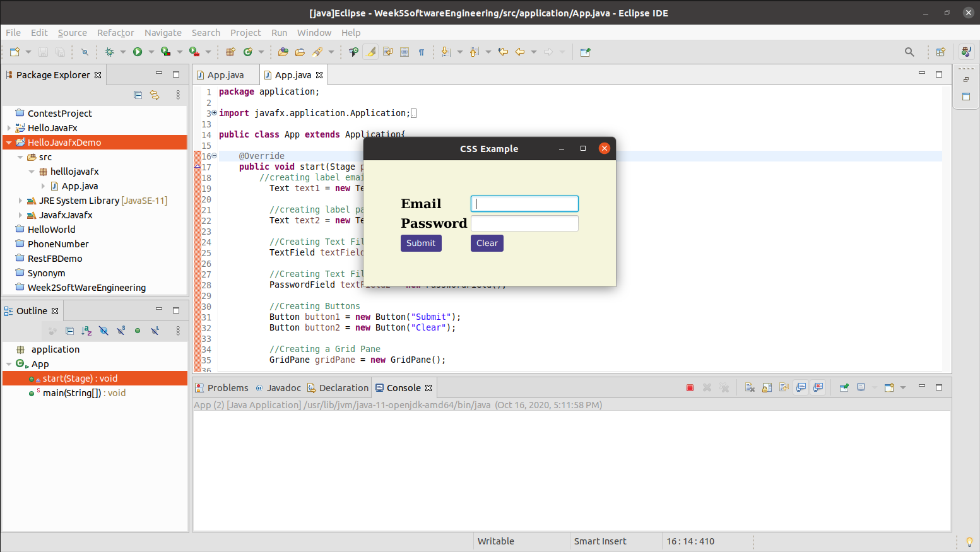
Task: Open the Run button dropdown arrow
Action: (x=151, y=52)
